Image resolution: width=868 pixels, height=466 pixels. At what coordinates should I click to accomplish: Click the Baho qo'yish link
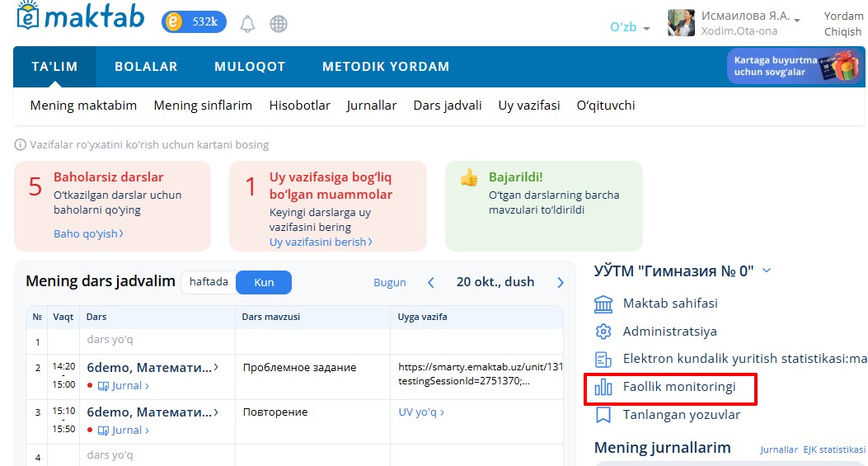point(88,234)
